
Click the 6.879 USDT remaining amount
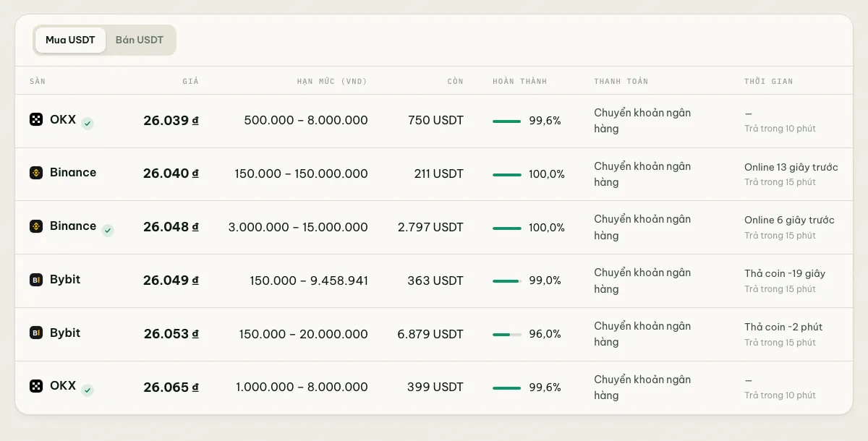(x=430, y=335)
